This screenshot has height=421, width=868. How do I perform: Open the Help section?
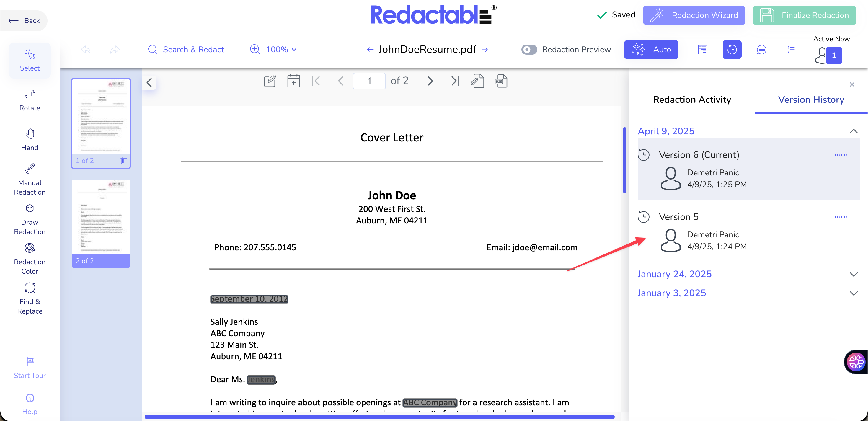[30, 404]
